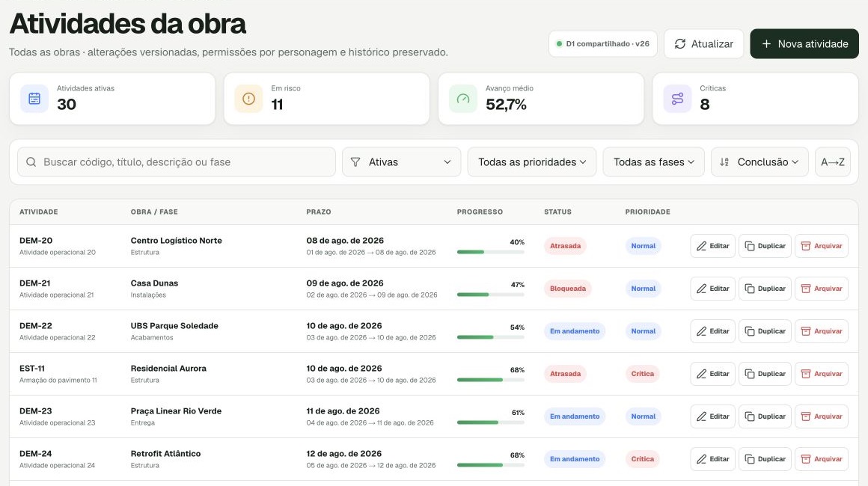The image size is (868, 486).
Task: Focus the Buscar código search field
Action: coord(177,162)
